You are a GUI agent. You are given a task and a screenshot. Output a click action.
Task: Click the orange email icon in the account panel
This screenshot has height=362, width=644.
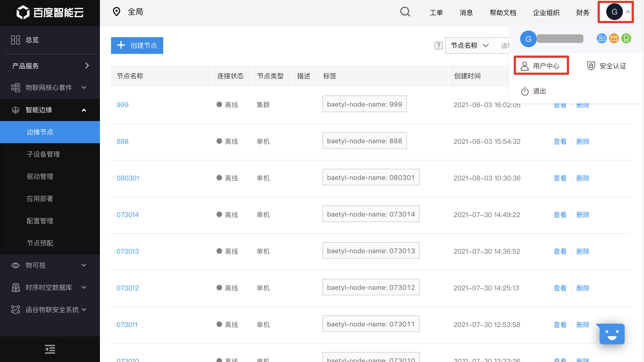[x=614, y=38]
